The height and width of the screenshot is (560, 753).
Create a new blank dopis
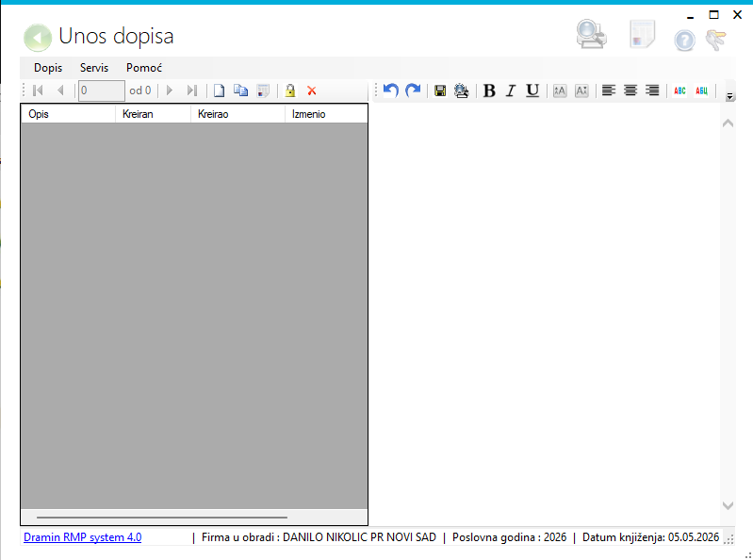tap(219, 91)
